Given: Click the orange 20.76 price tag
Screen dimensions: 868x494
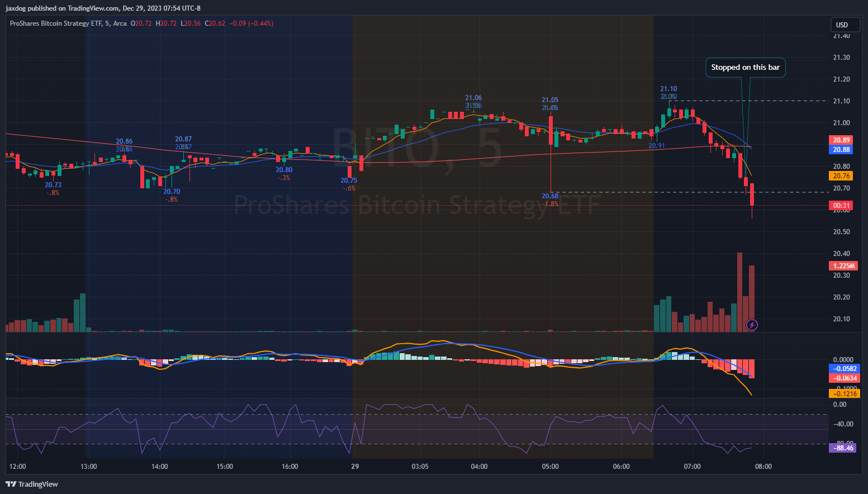Looking at the screenshot, I should click(x=841, y=176).
